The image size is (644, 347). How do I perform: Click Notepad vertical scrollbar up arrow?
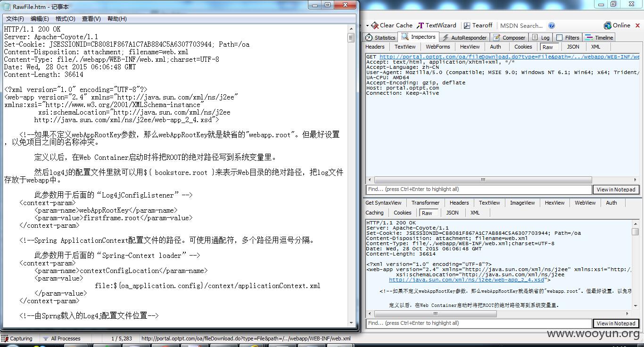click(351, 28)
